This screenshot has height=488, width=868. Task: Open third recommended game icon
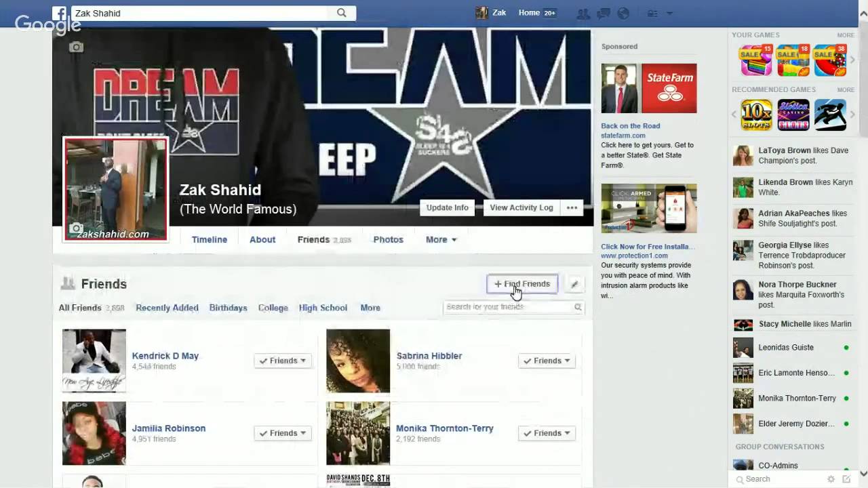830,115
